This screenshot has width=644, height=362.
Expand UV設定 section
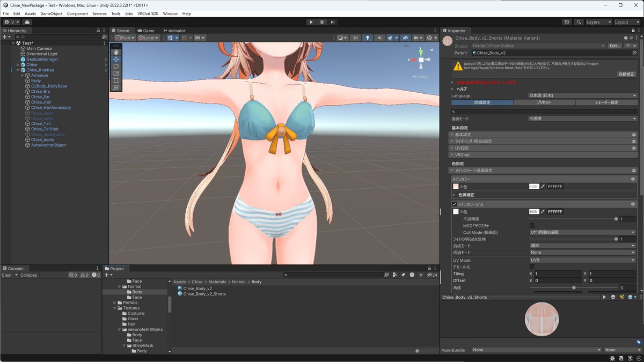pyautogui.click(x=544, y=148)
